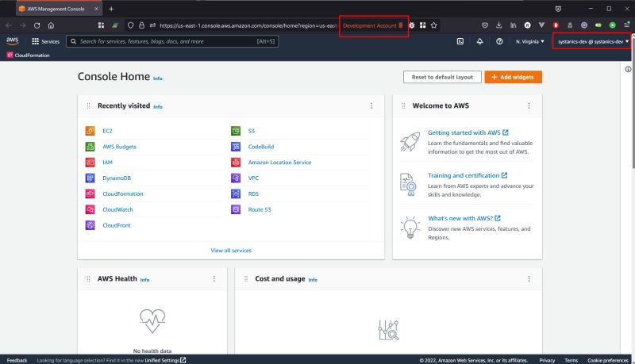Click Info link next to Recently visited
635x364 pixels.
point(157,107)
